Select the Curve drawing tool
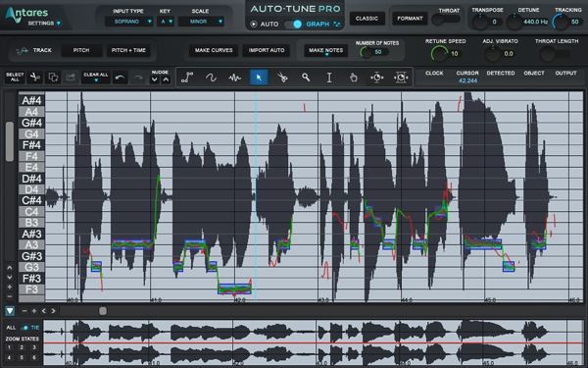Viewport: 588px width, 368px height. tap(211, 78)
